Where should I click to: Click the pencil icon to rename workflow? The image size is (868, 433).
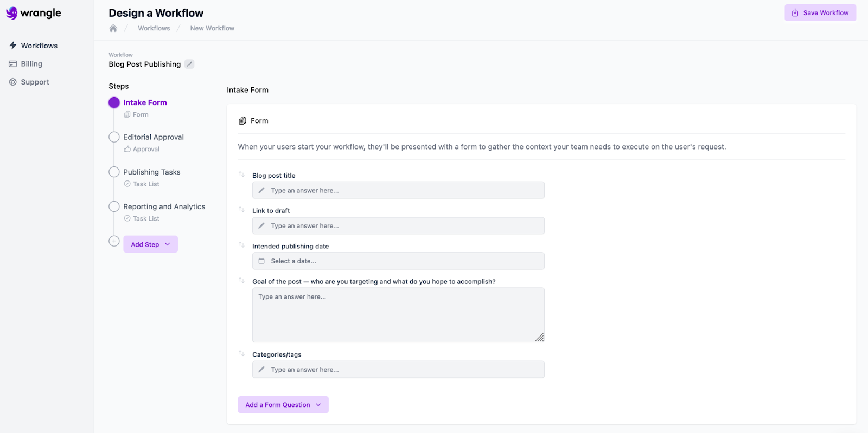(x=189, y=64)
